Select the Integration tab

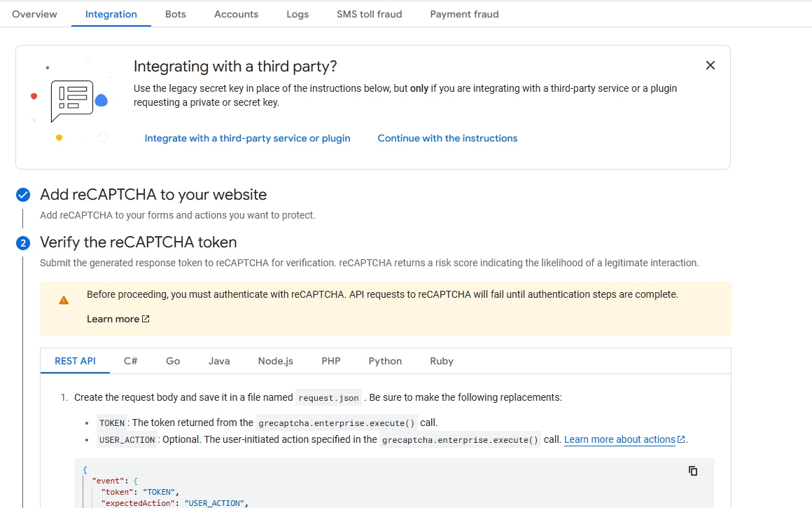(111, 14)
